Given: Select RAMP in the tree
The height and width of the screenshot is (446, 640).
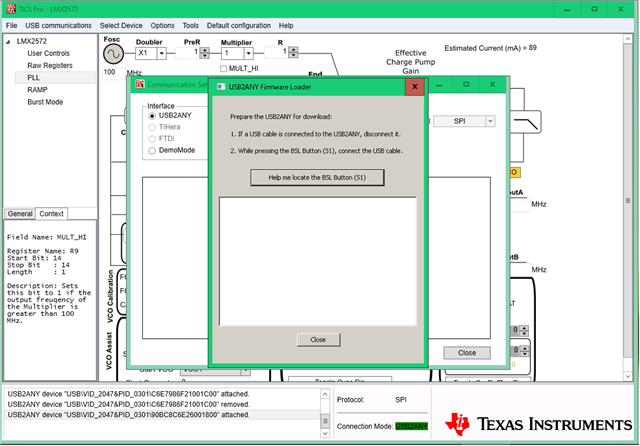Looking at the screenshot, I should [x=38, y=90].
